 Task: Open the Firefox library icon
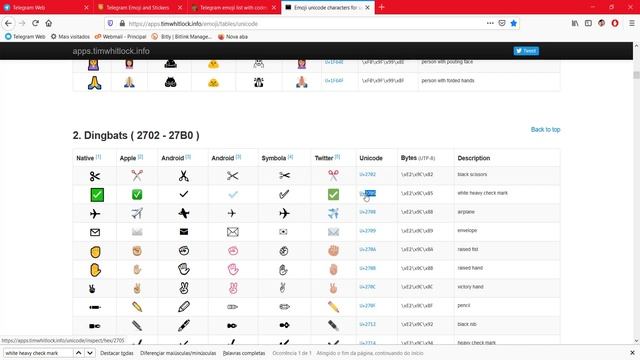tap(575, 23)
